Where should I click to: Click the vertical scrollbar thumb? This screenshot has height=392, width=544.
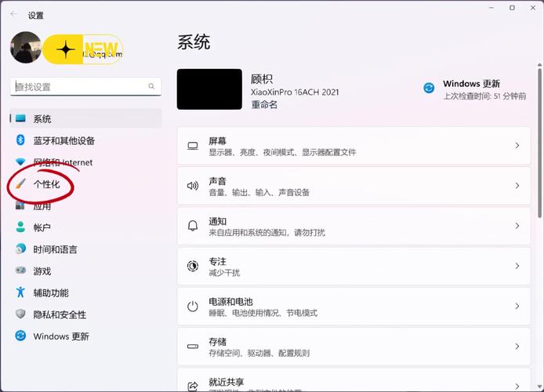click(539, 143)
